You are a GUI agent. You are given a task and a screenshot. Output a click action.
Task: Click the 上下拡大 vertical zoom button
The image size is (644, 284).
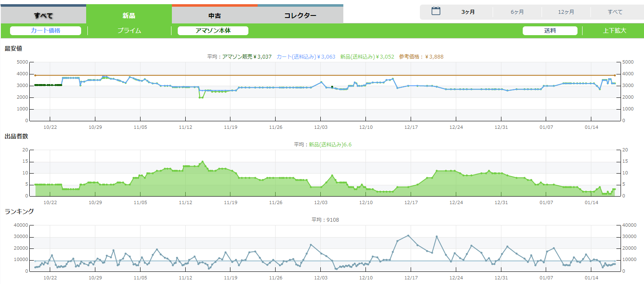pyautogui.click(x=614, y=31)
